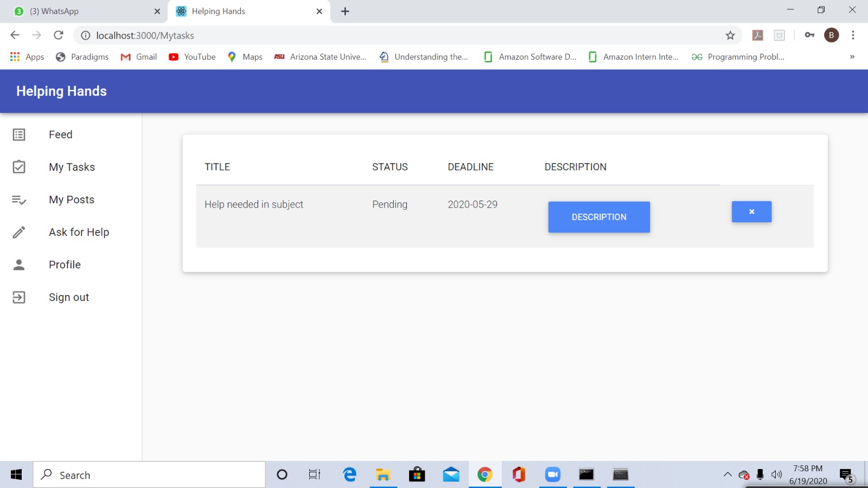Image resolution: width=868 pixels, height=488 pixels.
Task: Open the Apps bookmarks shortcut
Action: click(27, 57)
